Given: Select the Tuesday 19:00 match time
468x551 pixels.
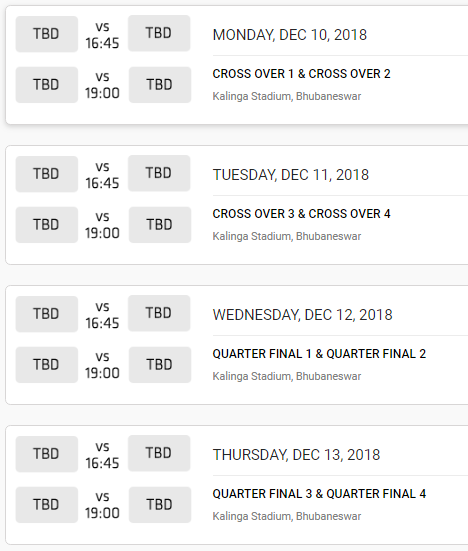Looking at the screenshot, I should click(102, 233).
